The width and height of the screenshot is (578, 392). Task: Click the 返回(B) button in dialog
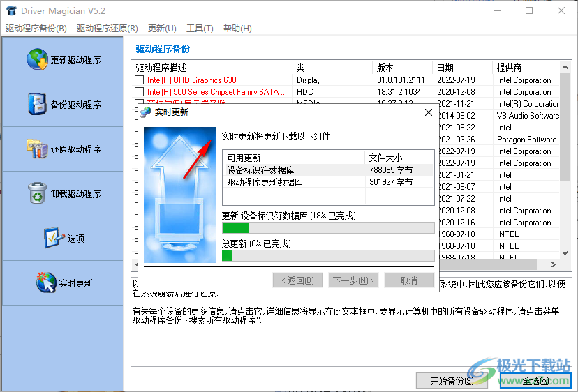[297, 280]
